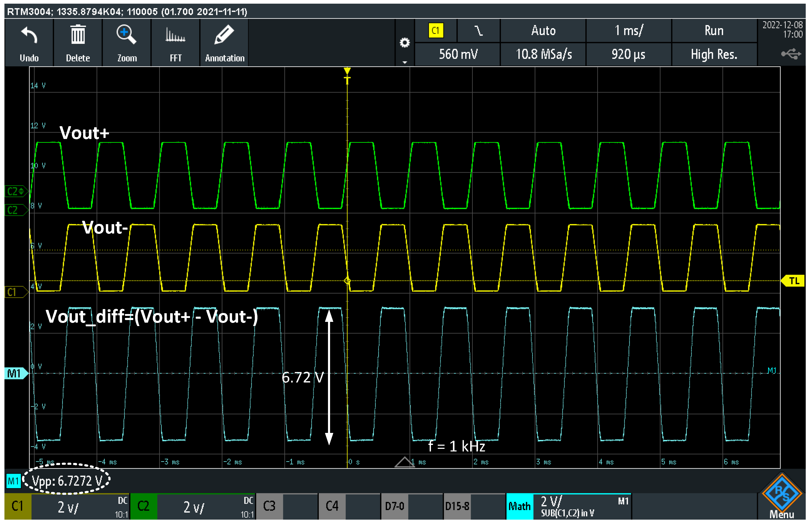Image resolution: width=812 pixels, height=528 pixels.
Task: Open the Zoom magnifier tool
Action: pos(126,35)
